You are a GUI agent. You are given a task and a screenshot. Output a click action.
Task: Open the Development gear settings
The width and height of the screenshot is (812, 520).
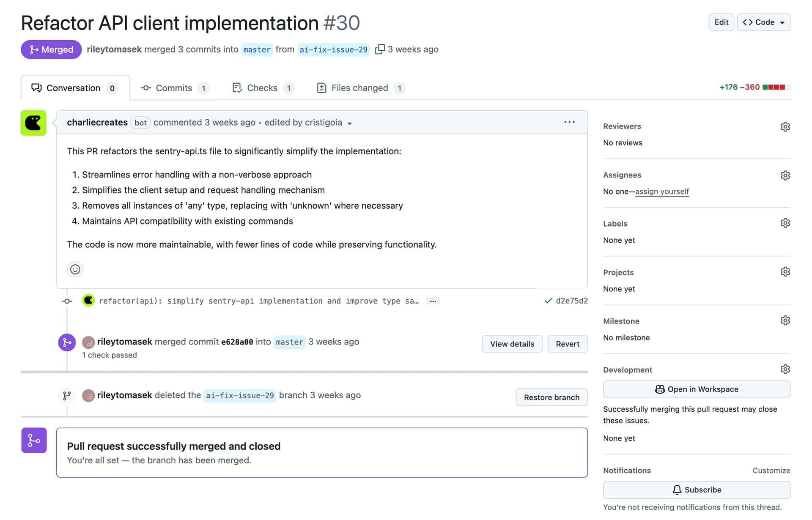pyautogui.click(x=785, y=369)
